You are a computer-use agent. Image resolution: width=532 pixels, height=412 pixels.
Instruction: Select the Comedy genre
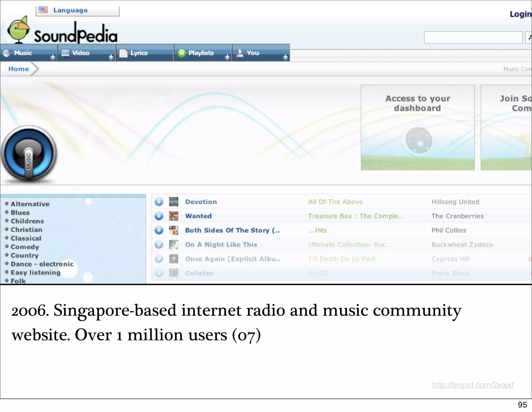click(x=25, y=247)
